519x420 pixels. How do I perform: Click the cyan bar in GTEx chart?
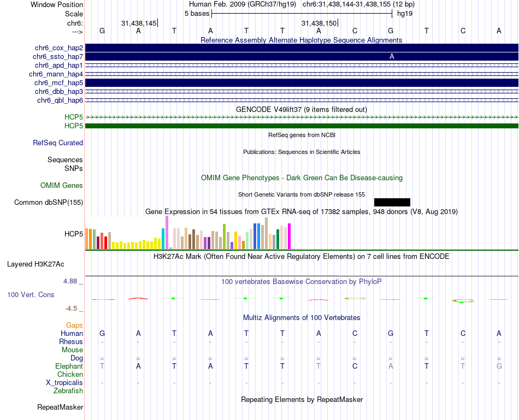point(163,239)
